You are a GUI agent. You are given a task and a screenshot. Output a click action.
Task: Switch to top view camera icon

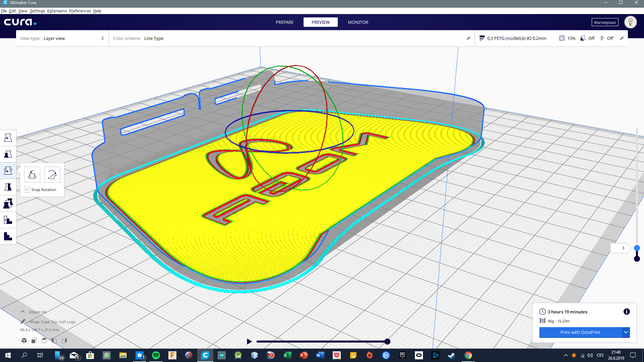[44, 341]
